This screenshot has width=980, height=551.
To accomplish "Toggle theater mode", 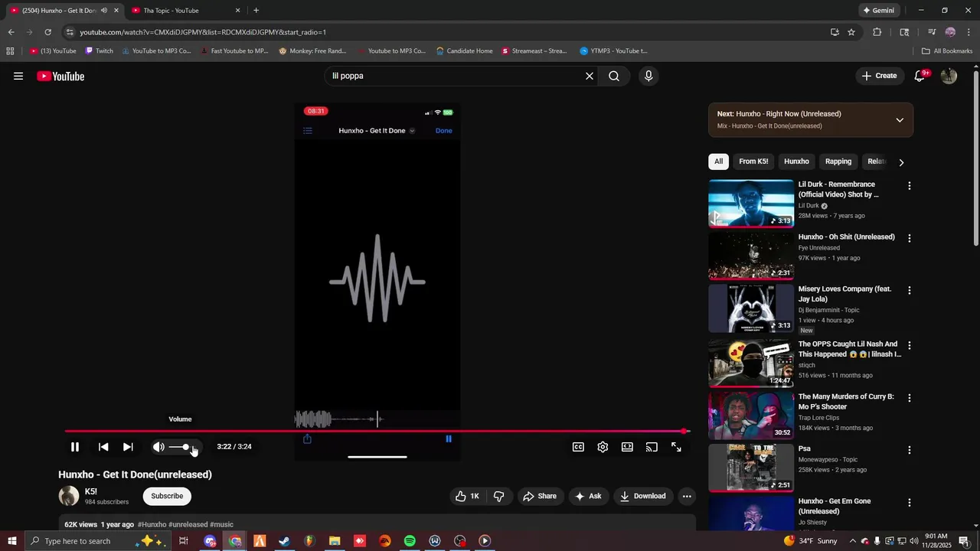I will (x=627, y=447).
